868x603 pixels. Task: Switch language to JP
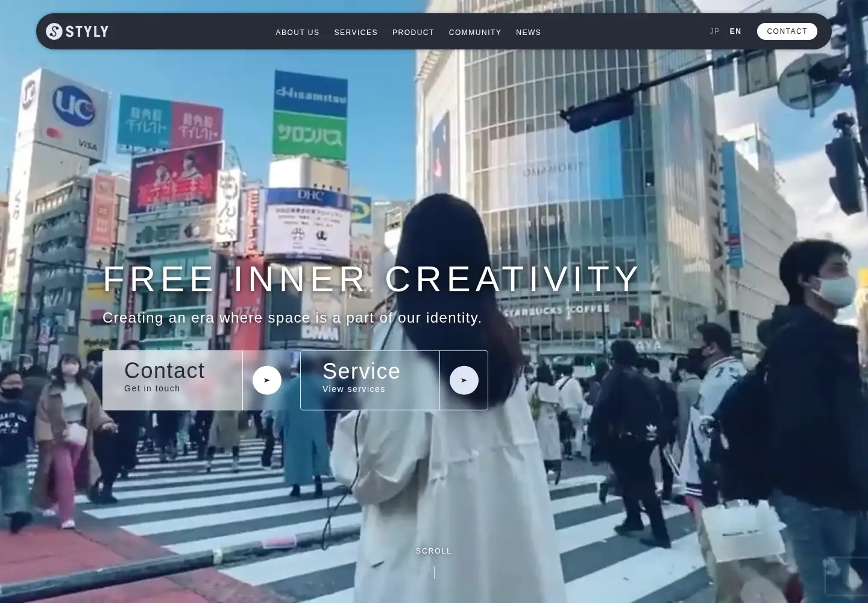[715, 31]
